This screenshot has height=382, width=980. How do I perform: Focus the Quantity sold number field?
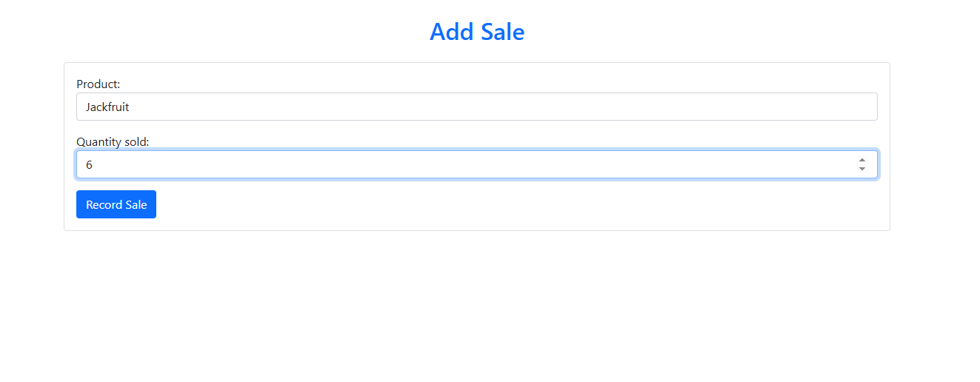pos(477,164)
